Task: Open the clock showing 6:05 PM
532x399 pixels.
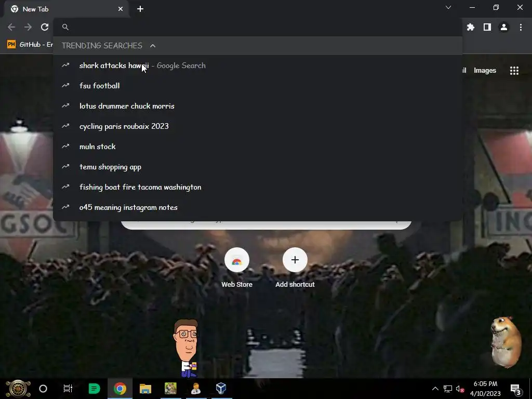Action: coord(486,389)
